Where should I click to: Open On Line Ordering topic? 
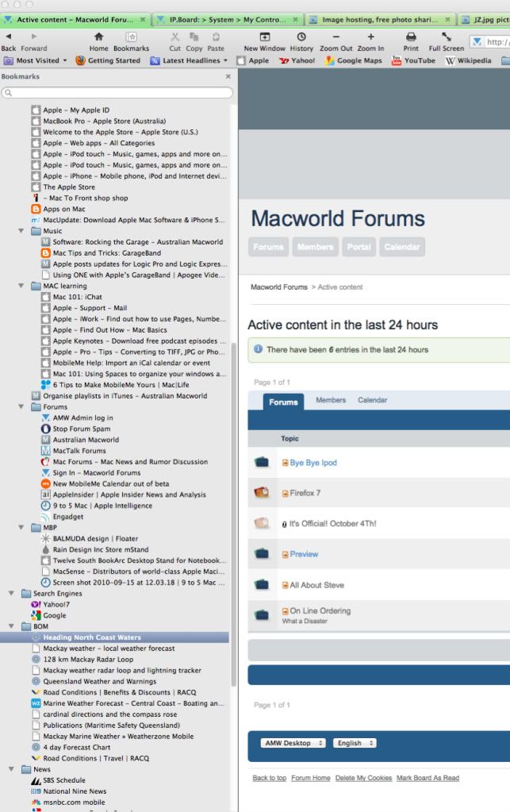pyautogui.click(x=320, y=610)
